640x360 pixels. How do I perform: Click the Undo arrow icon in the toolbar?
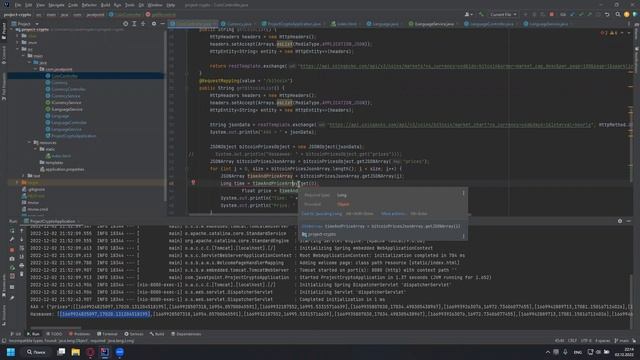(607, 14)
